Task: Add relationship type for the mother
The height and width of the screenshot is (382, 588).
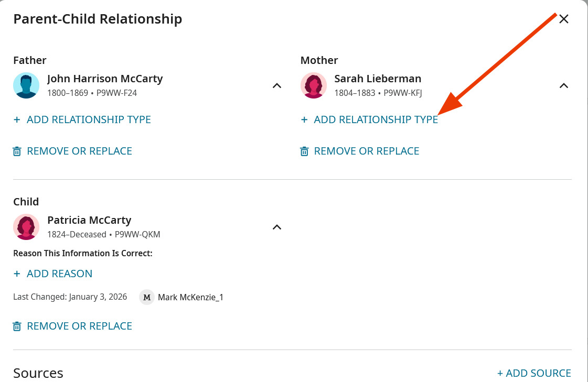Action: [x=376, y=119]
